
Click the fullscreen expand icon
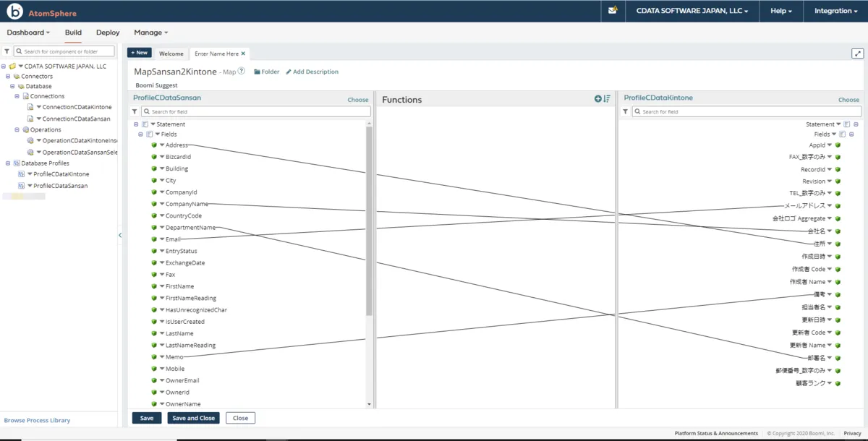pyautogui.click(x=857, y=53)
